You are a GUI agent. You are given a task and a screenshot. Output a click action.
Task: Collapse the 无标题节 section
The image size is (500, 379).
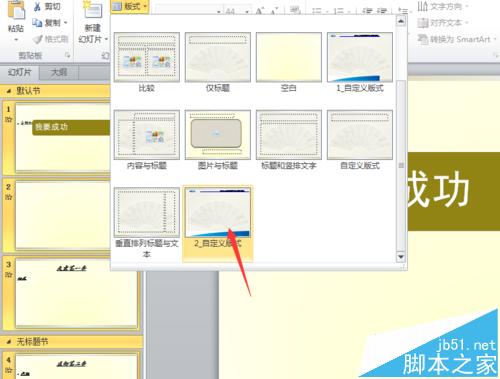click(x=9, y=342)
